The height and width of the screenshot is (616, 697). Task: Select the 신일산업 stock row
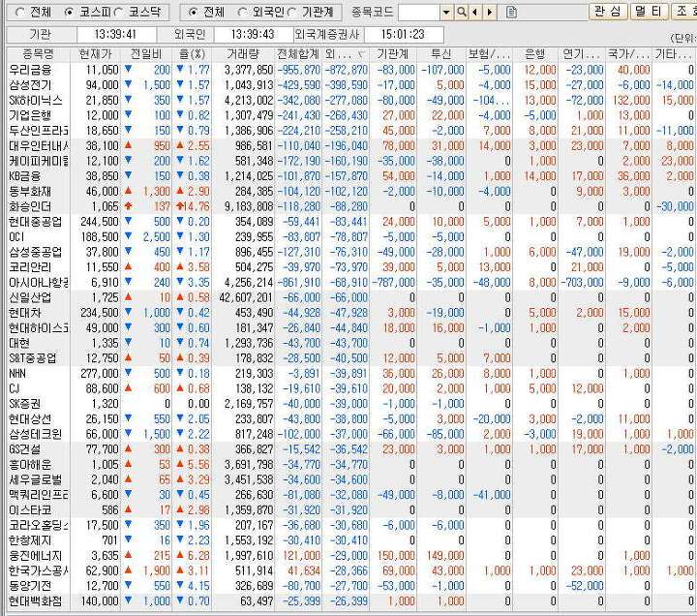[x=351, y=297]
